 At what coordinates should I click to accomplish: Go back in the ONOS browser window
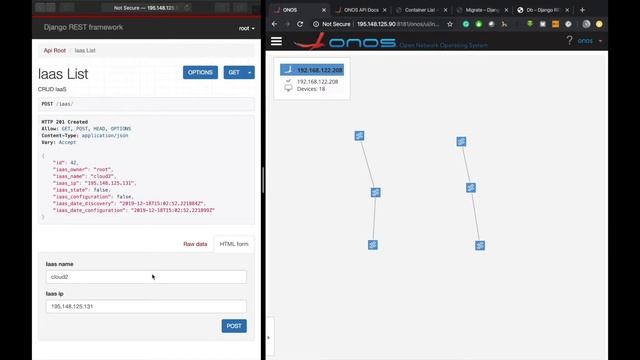[274, 24]
